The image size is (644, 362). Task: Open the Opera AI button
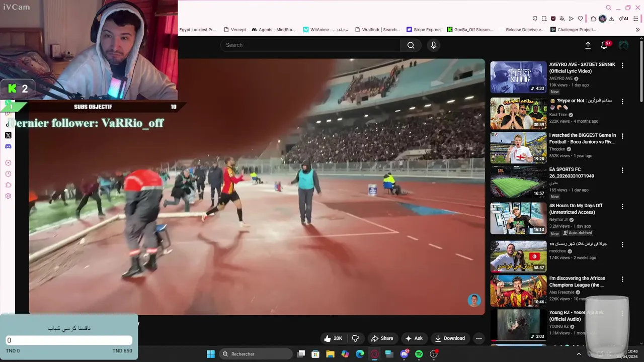624,19
